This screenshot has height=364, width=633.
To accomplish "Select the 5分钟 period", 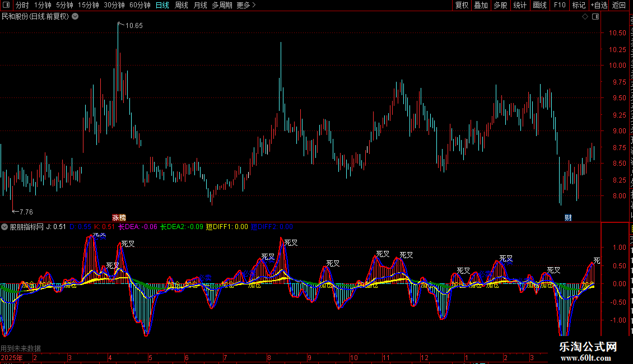I will point(64,5).
